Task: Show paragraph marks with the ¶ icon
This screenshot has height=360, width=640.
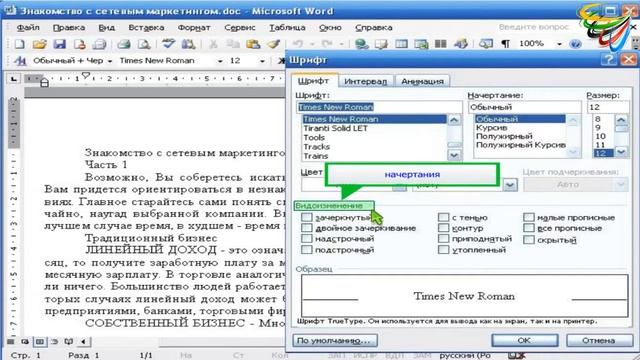Action: pos(505,44)
